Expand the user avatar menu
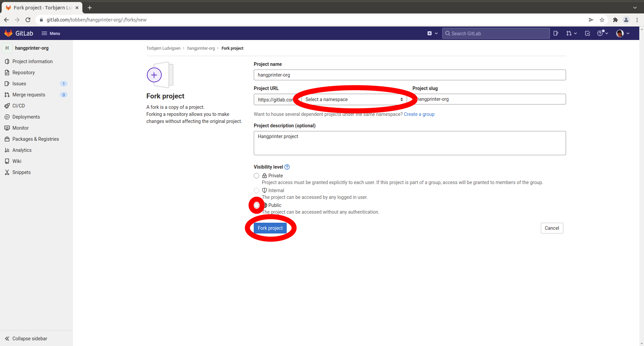The height and width of the screenshot is (346, 644). [x=622, y=33]
